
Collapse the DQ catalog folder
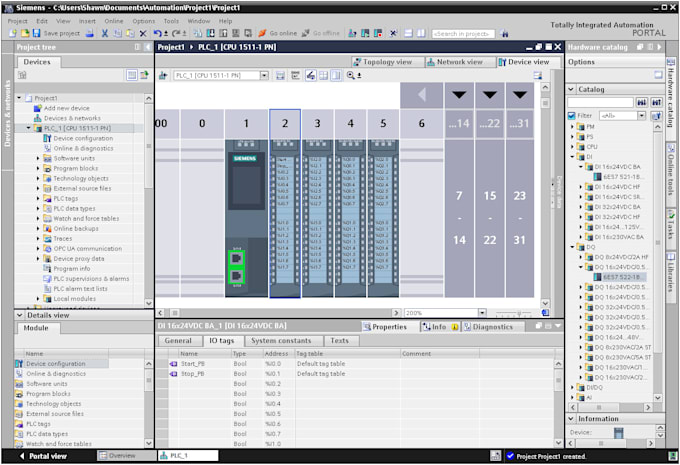tap(572, 247)
